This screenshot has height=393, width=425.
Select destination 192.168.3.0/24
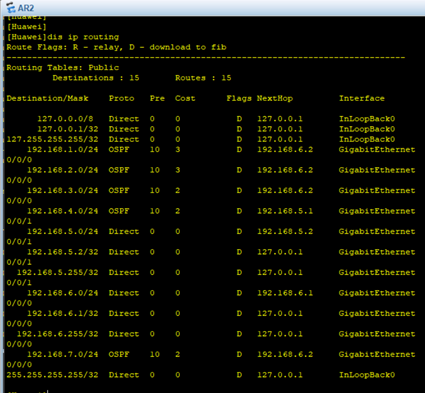(x=63, y=191)
